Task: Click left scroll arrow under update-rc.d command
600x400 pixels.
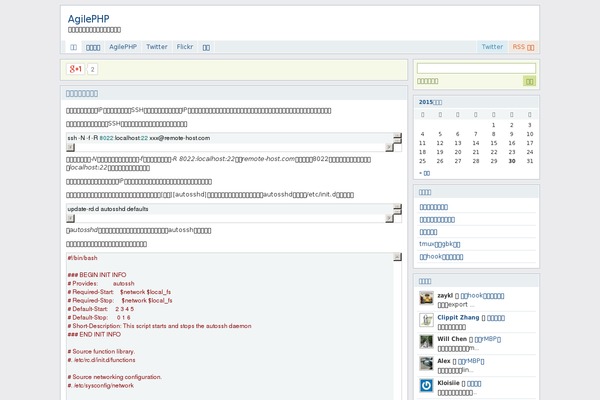Action: pos(70,218)
